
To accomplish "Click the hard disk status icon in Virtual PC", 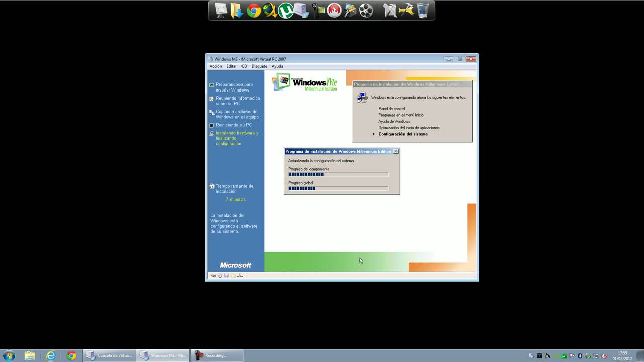I will pyautogui.click(x=213, y=276).
